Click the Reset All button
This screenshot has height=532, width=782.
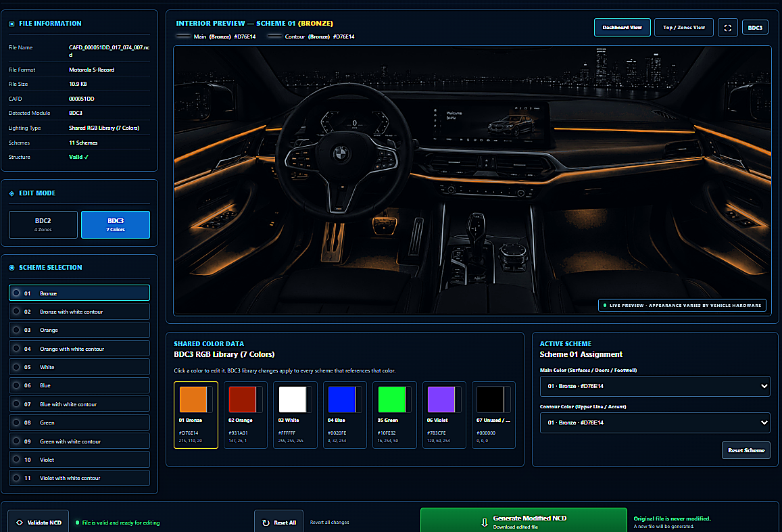[278, 522]
